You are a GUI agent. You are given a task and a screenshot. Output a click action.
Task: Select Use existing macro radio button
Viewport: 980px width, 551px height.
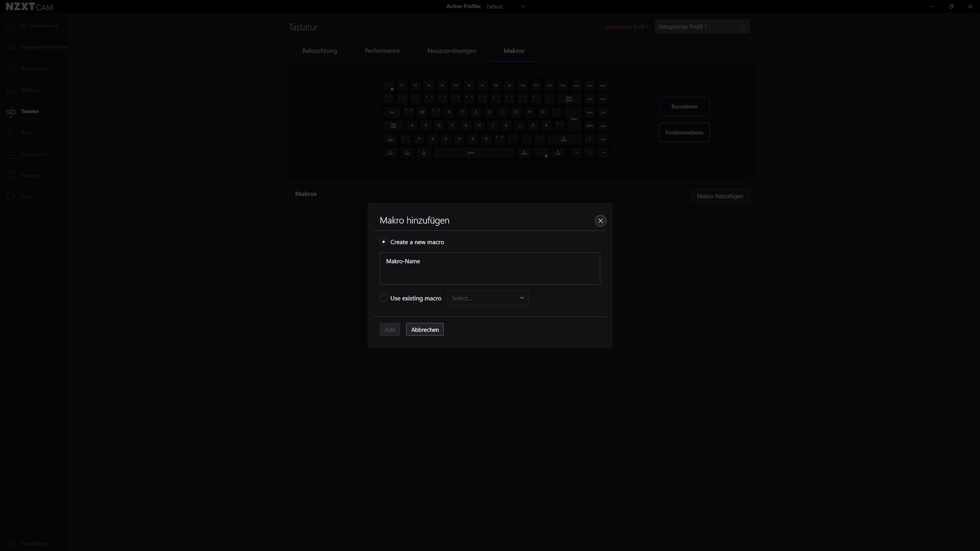[383, 298]
